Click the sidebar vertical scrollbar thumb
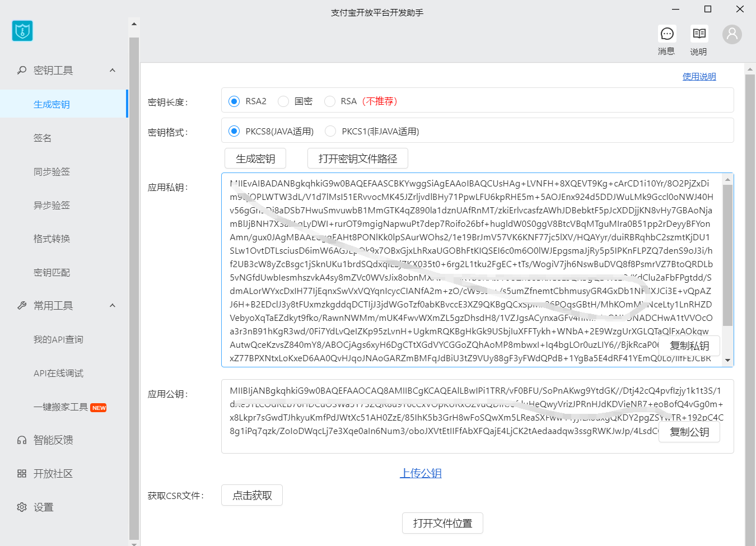 134,288
